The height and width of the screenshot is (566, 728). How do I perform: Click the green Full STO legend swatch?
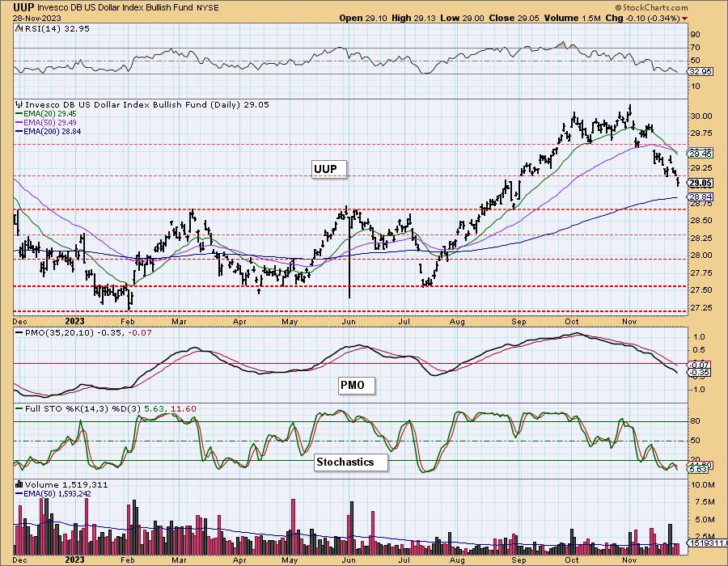[x=19, y=408]
